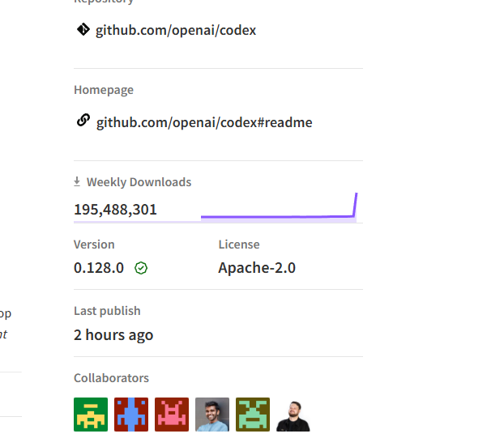The height and width of the screenshot is (438, 504).
Task: Click the Collaborators heading
Action: [x=111, y=378]
